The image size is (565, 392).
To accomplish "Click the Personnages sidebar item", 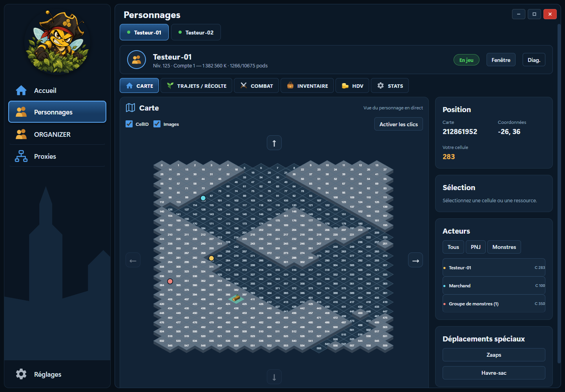I will point(57,112).
